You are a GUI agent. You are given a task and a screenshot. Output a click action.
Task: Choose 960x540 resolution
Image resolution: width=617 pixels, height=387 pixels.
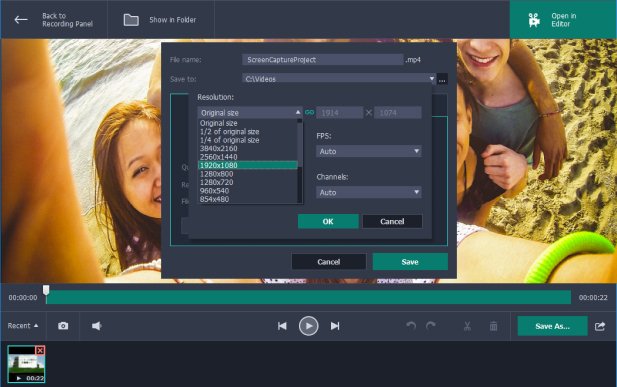point(248,191)
